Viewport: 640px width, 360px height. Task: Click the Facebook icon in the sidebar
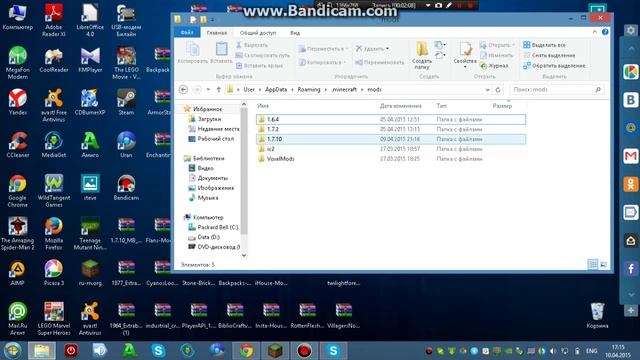point(631,269)
